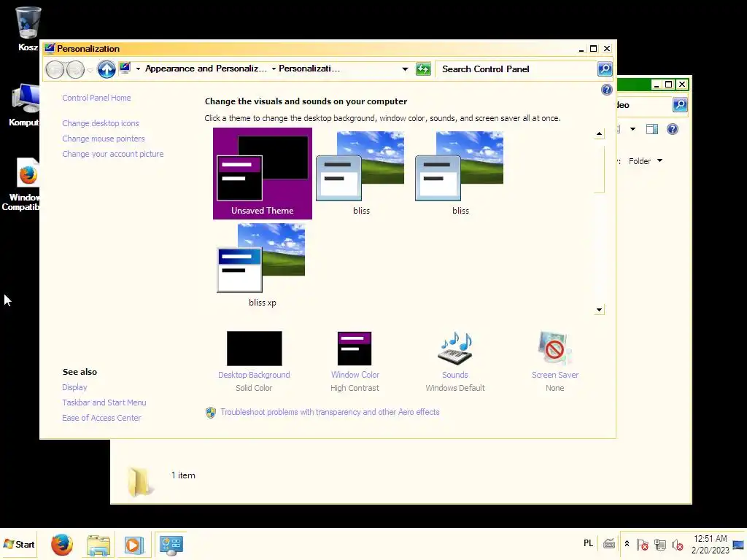Open Ease of Access Center link
This screenshot has width=747, height=560.
tap(101, 418)
